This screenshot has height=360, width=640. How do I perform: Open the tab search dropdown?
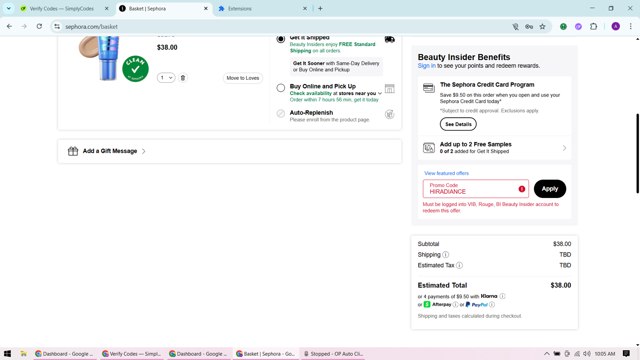point(9,9)
